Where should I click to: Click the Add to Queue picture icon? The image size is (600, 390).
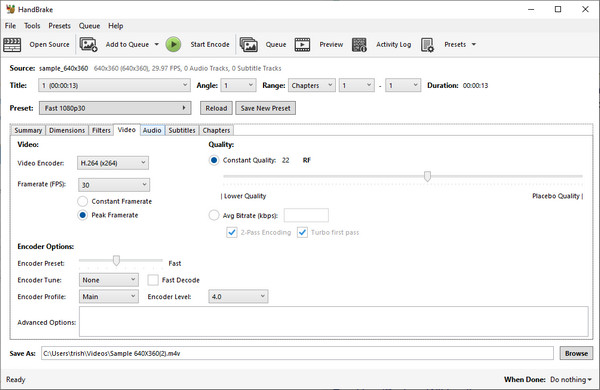(x=88, y=45)
